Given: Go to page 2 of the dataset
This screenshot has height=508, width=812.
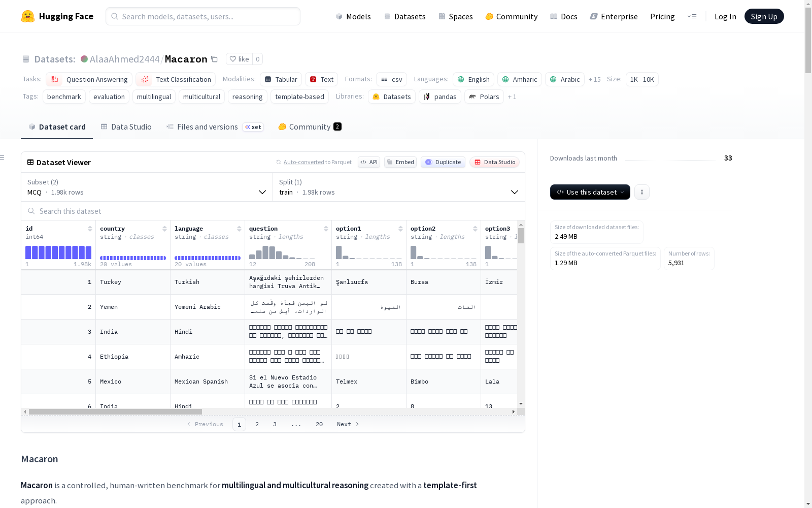Looking at the screenshot, I should click(x=257, y=424).
